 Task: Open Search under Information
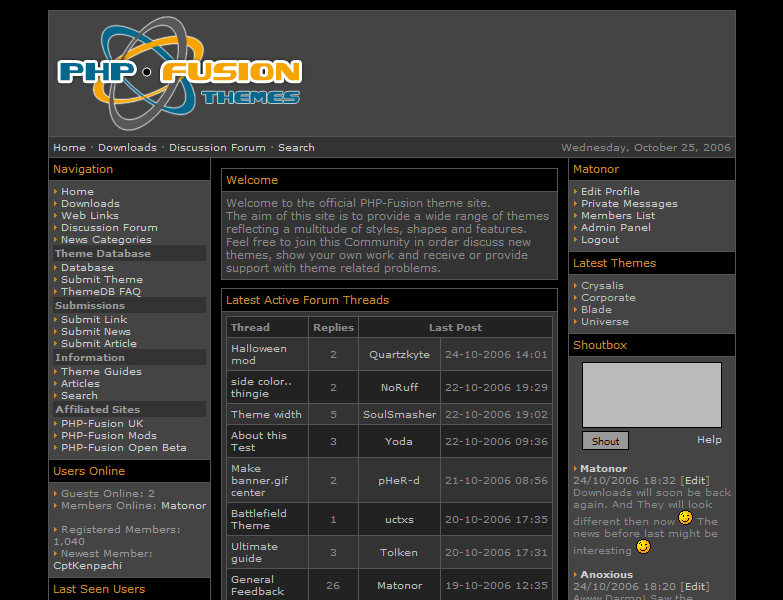pos(79,395)
